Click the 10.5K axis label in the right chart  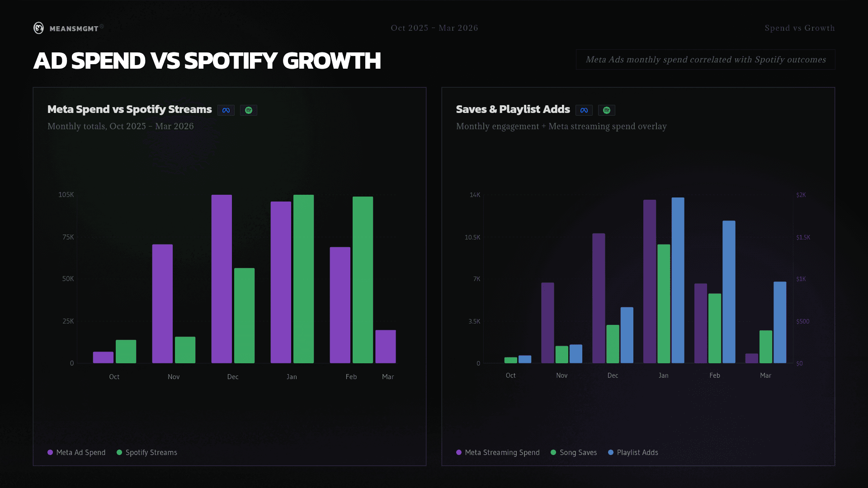point(472,237)
